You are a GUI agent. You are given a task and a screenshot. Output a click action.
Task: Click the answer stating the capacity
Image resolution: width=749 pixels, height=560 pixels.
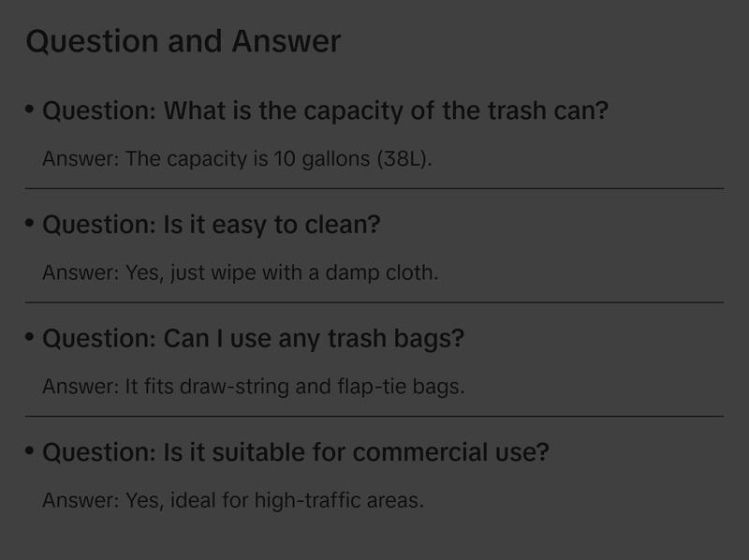click(x=237, y=158)
